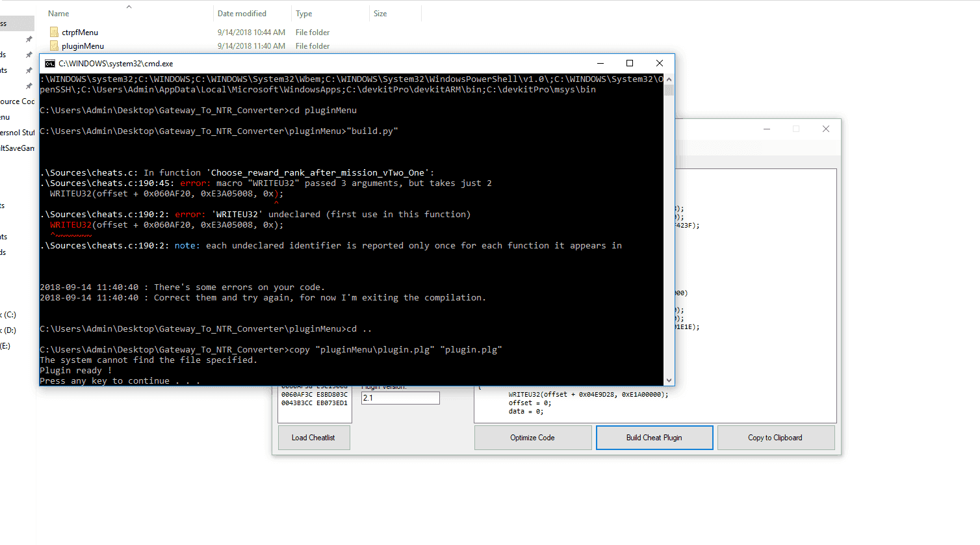This screenshot has height=545, width=980.
Task: Click the WRITEU32 0x04E9D28 code line
Action: [588, 394]
